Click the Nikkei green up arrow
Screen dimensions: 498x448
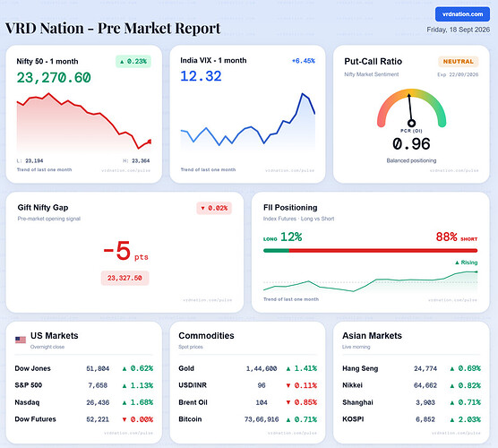coord(452,385)
